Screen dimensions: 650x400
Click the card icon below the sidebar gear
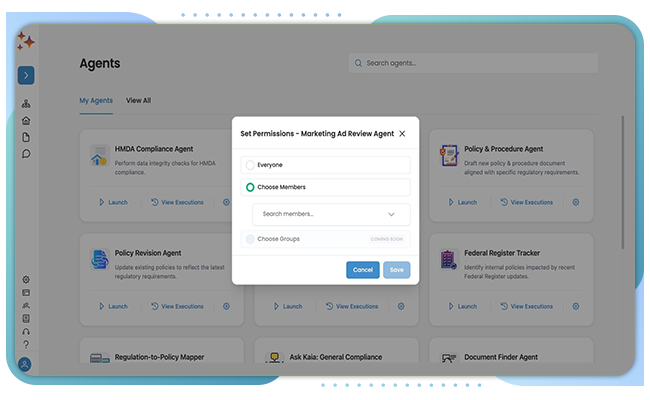point(26,293)
